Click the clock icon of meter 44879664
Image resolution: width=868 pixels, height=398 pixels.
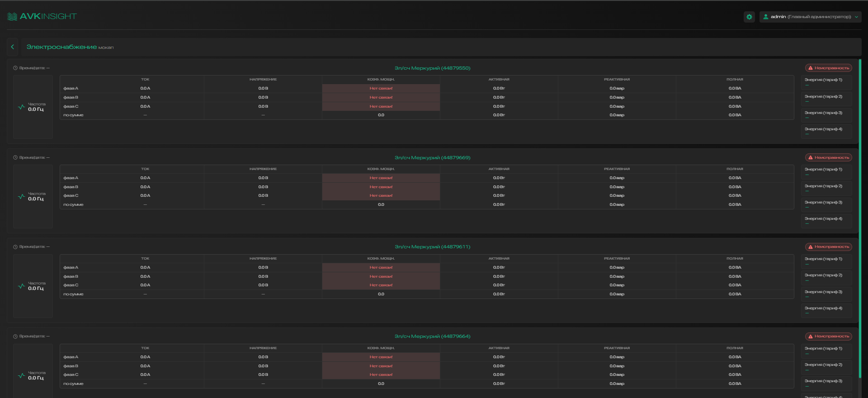coord(15,336)
